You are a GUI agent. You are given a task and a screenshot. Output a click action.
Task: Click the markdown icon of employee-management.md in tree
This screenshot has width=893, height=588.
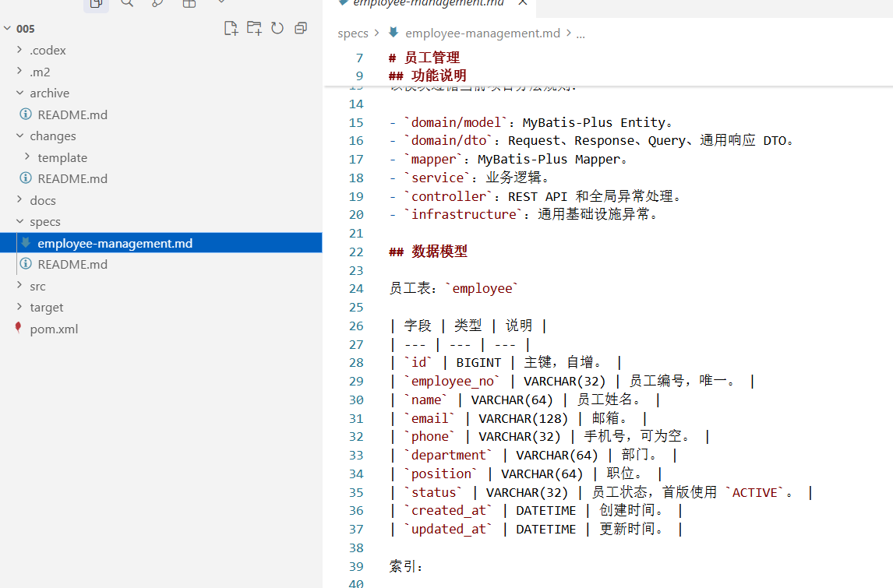pos(26,242)
